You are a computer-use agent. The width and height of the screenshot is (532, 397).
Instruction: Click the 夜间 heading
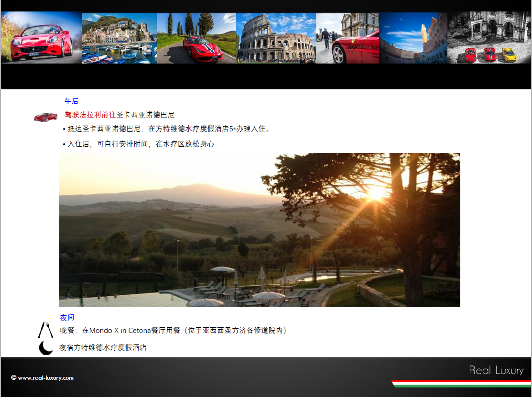point(67,318)
